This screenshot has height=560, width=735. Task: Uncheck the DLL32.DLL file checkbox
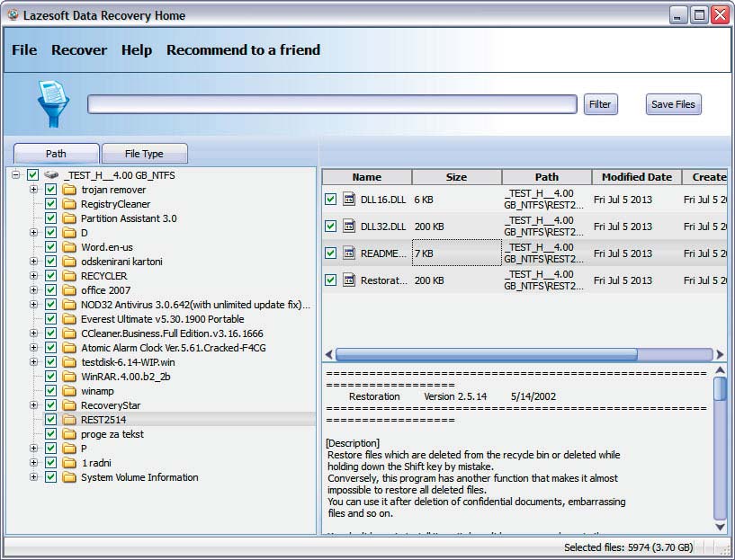[330, 227]
